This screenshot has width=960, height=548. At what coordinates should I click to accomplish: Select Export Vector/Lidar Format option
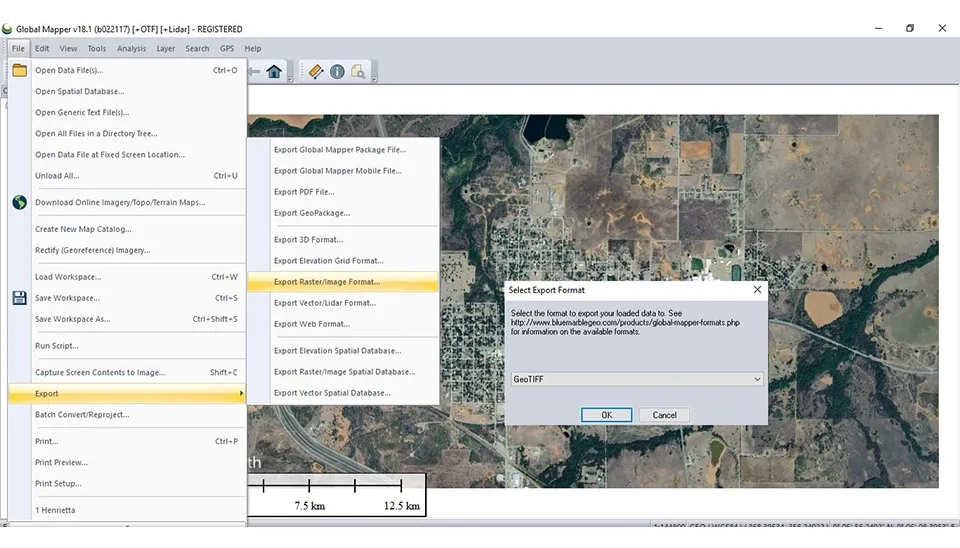coord(325,303)
